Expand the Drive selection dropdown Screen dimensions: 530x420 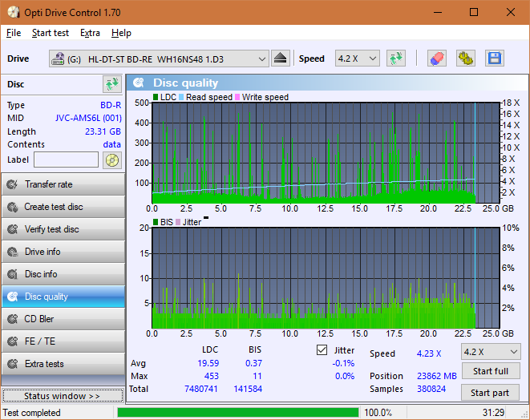(x=261, y=59)
